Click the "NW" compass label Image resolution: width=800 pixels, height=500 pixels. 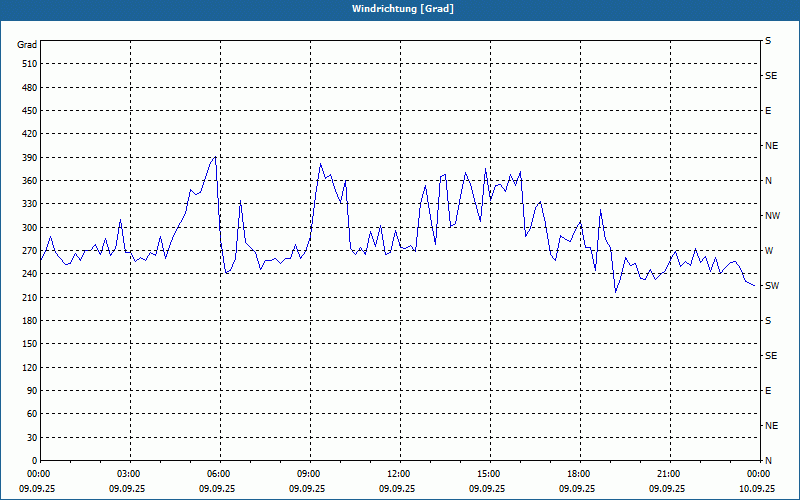click(x=772, y=216)
